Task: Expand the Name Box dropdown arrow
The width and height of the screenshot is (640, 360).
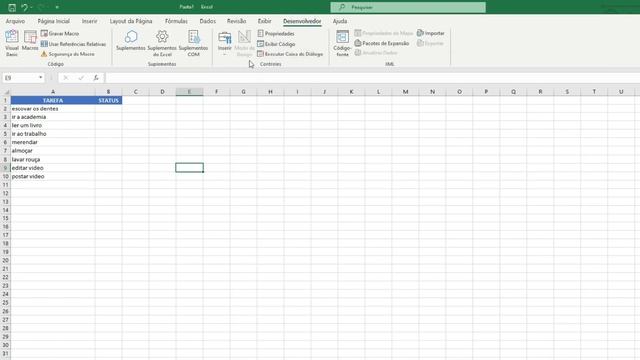Action: [x=40, y=78]
